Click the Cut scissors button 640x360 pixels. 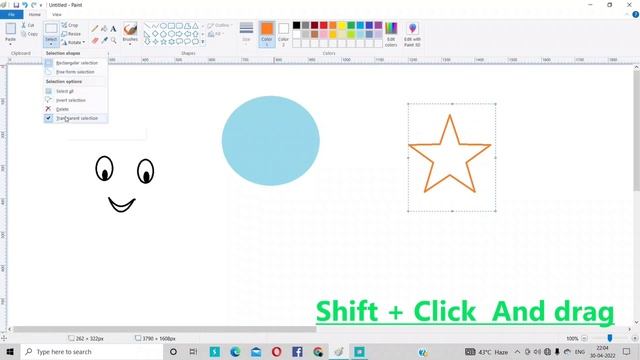(x=28, y=25)
